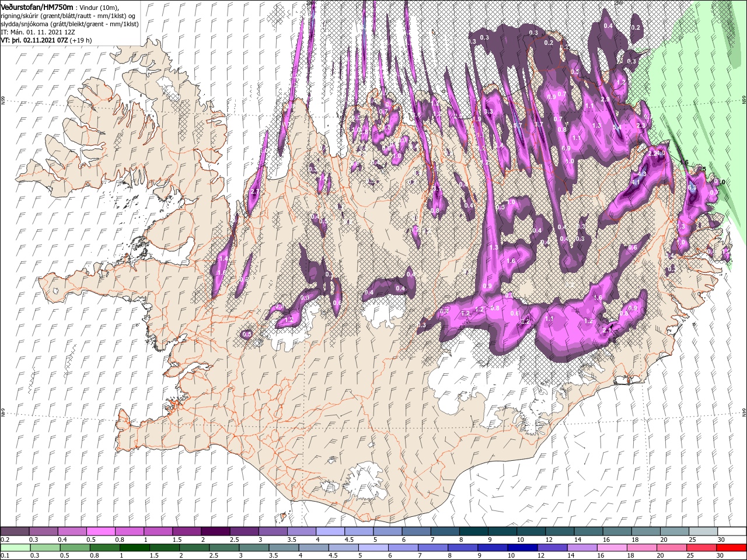Viewport: 747px width, 560px height.
Task: Click the '0.1' label on the rain scale
Action: 5,556
